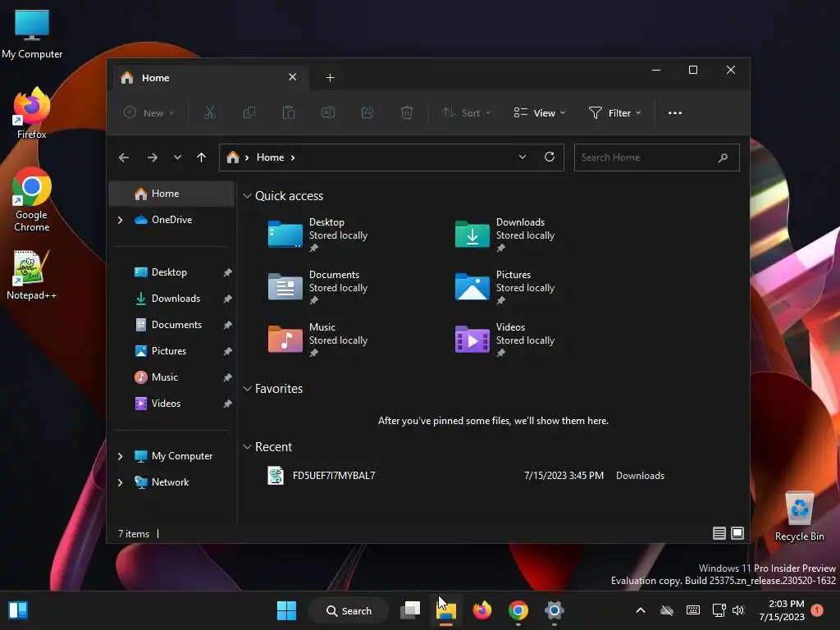Viewport: 840px width, 630px height.
Task: Show hidden tray icons chevron
Action: pos(640,610)
